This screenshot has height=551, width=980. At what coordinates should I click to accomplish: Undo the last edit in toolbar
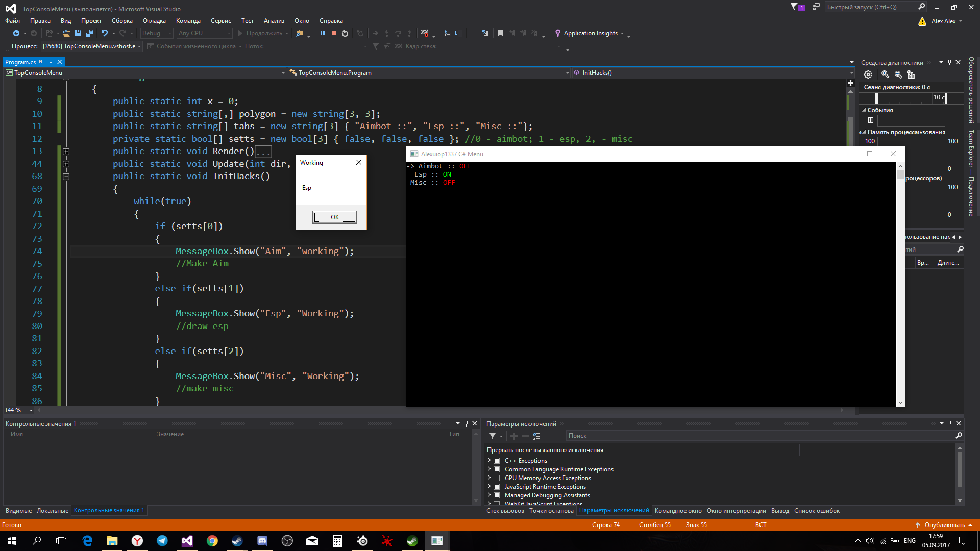[105, 33]
